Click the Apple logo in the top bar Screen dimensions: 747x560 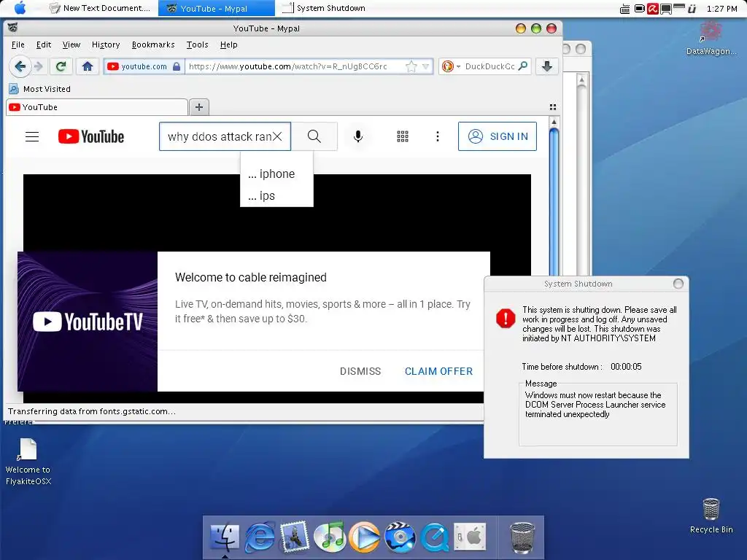(x=20, y=8)
